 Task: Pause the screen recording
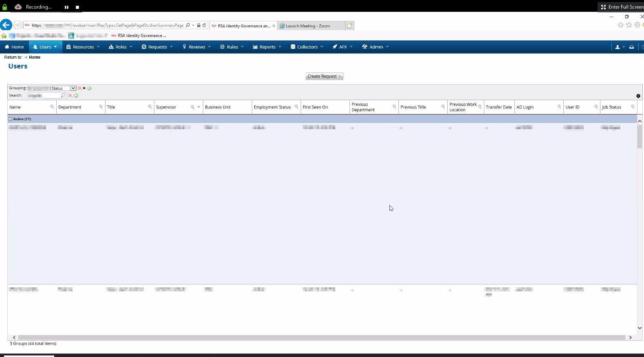[x=66, y=7]
